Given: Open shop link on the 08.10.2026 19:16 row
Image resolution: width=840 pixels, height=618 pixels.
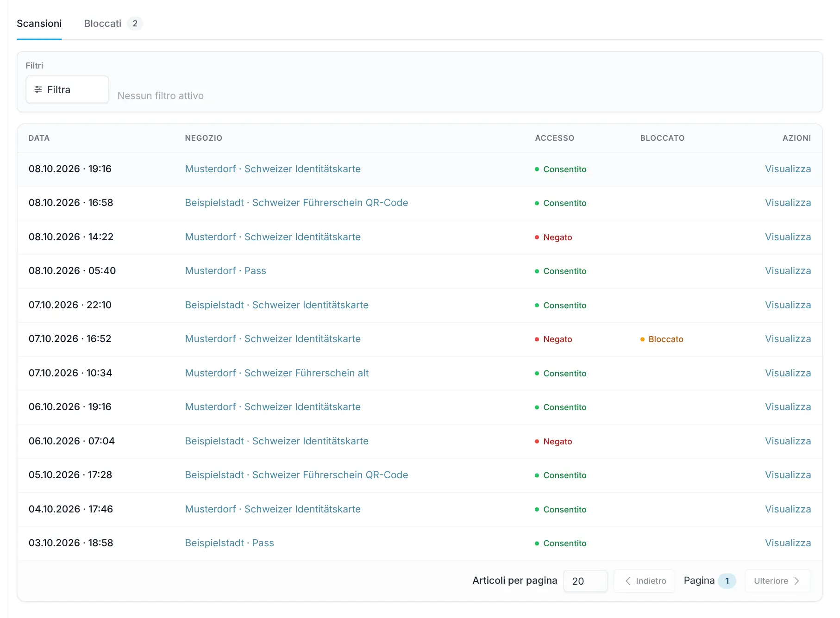Looking at the screenshot, I should tap(273, 169).
